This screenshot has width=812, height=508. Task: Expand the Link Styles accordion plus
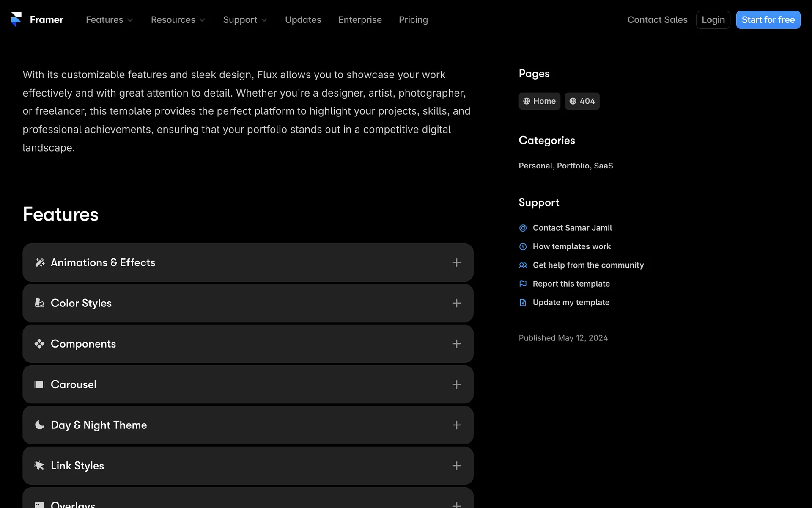click(x=456, y=466)
